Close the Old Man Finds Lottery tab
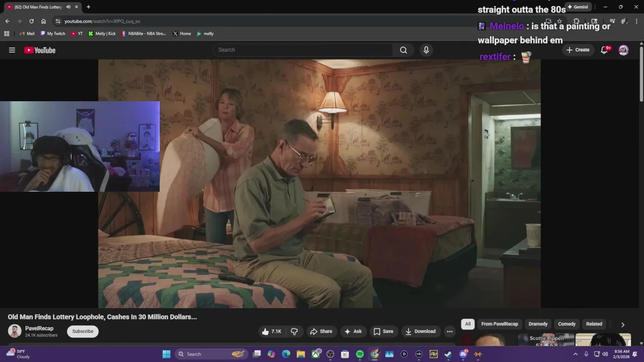 [76, 7]
